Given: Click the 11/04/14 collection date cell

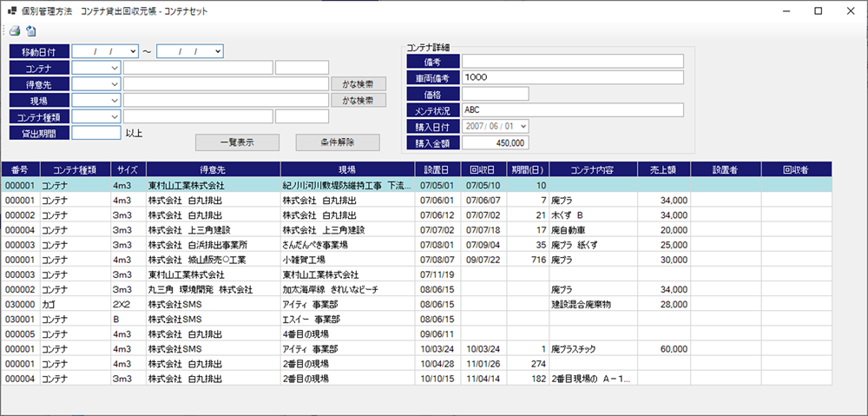Looking at the screenshot, I should [483, 379].
